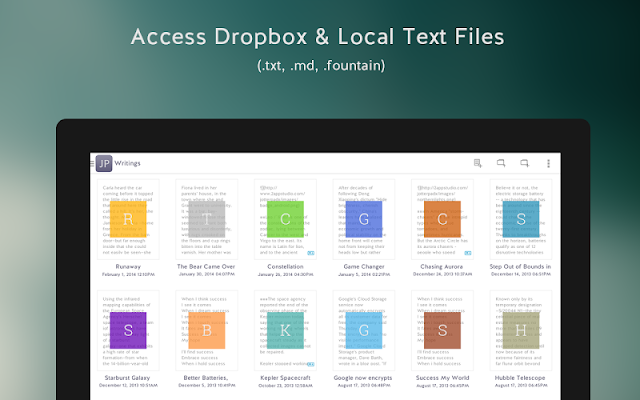Select the Kepler Spacecraft title
Image resolution: width=640 pixels, height=400 pixels.
285,378
